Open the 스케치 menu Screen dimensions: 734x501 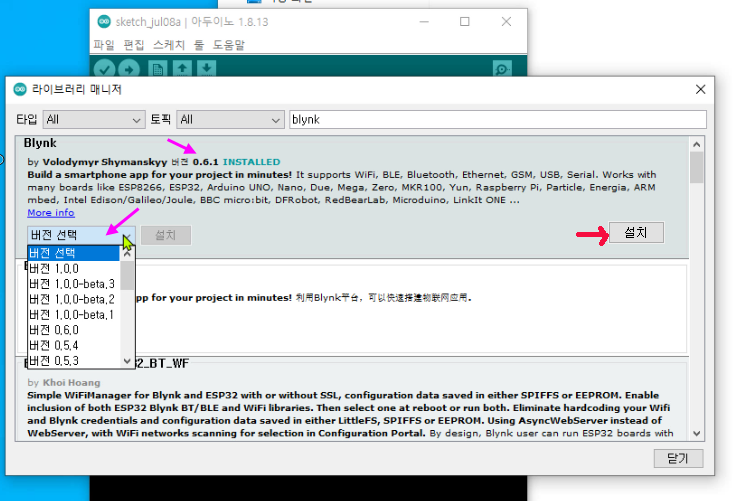(169, 45)
